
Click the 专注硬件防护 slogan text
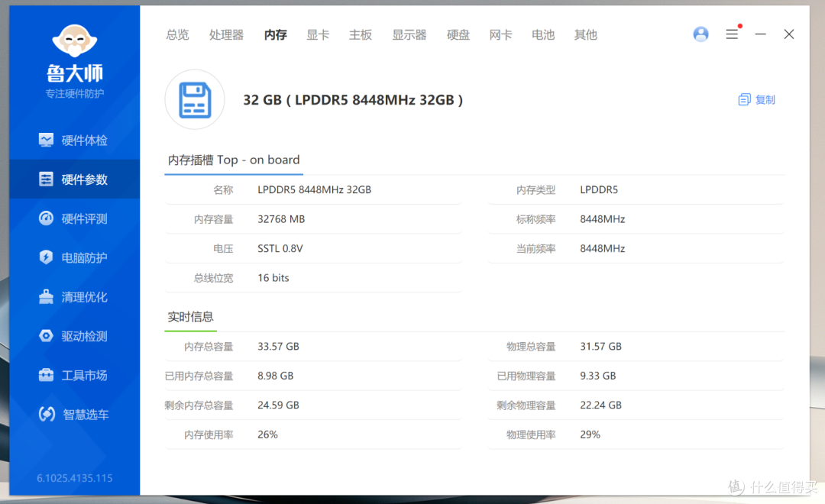[x=75, y=94]
